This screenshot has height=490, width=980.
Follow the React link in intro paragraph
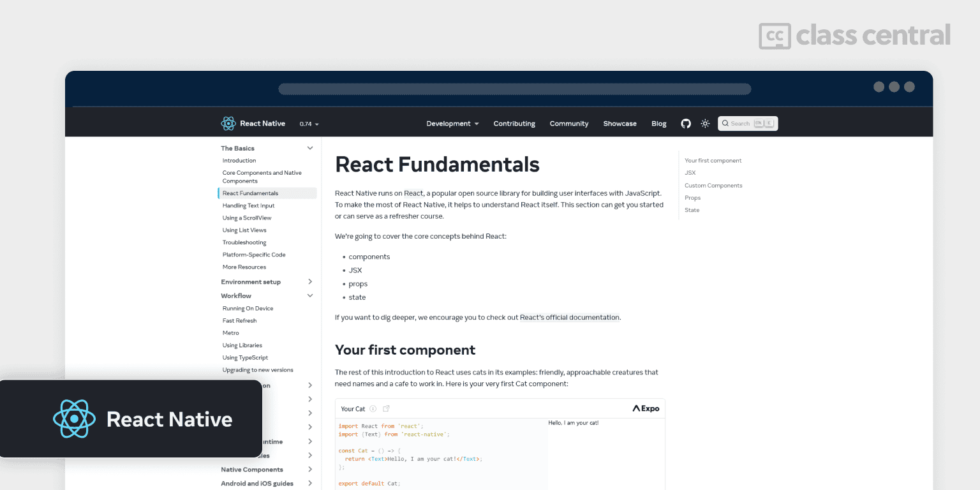413,193
